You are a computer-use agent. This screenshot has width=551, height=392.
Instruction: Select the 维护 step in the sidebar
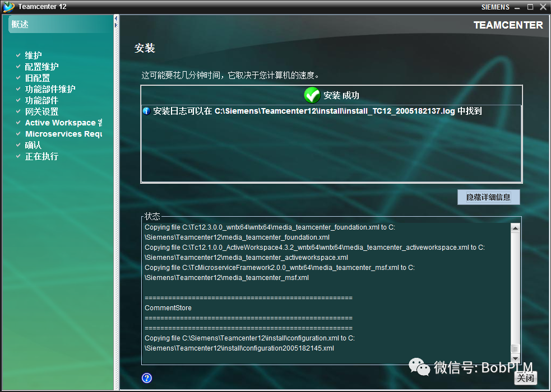pos(34,55)
